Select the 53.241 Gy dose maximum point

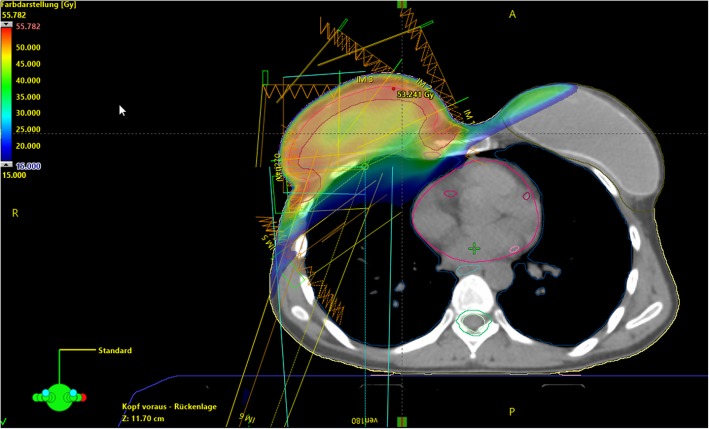pyautogui.click(x=394, y=91)
